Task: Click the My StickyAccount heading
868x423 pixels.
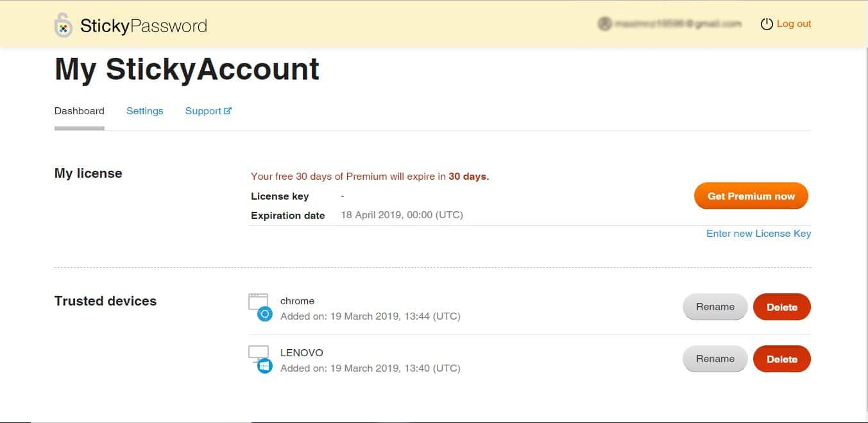Action: 187,69
